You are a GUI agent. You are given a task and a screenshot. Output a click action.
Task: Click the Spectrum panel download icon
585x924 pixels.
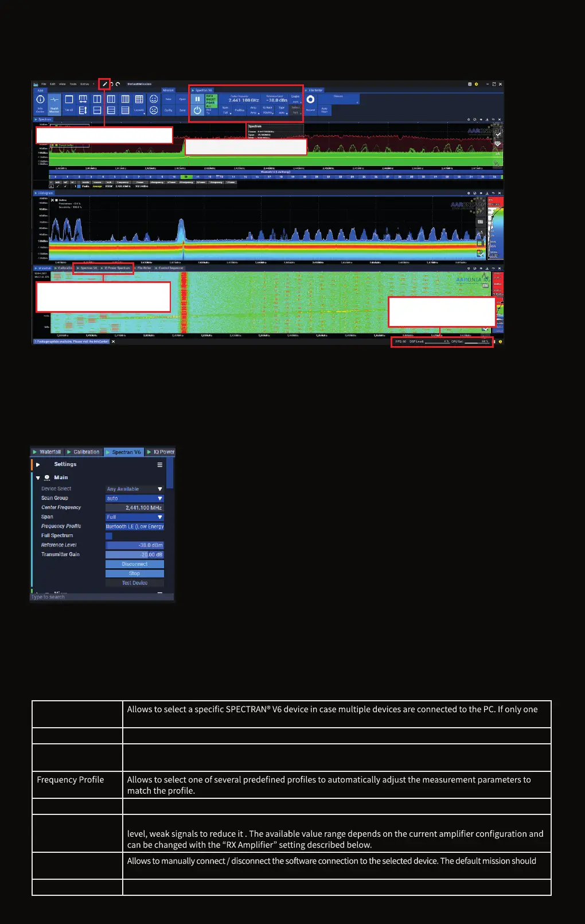[487, 119]
